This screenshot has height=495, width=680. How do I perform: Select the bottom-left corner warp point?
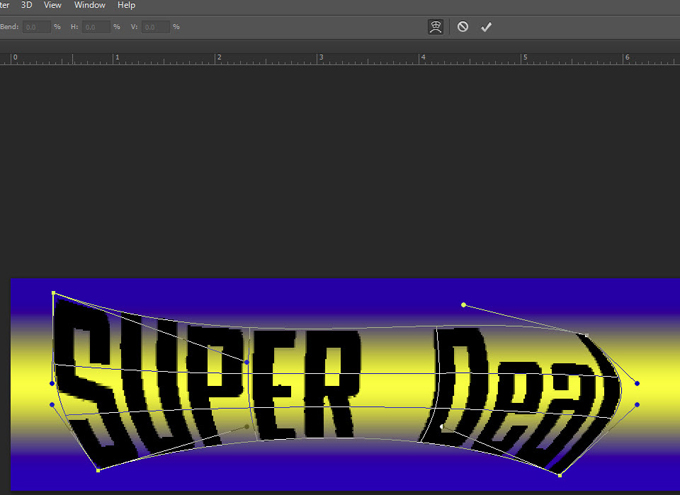97,469
